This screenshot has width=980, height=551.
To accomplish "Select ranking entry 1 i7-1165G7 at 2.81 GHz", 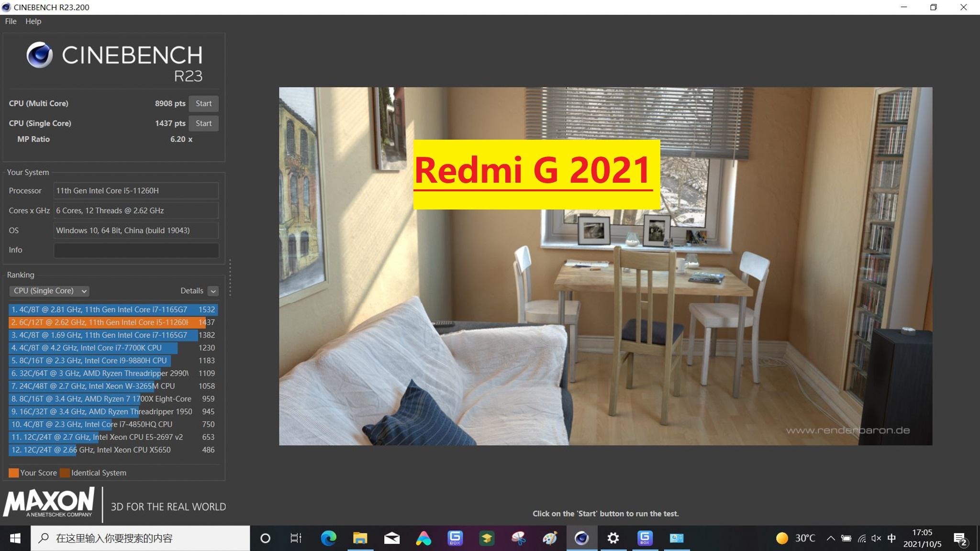I will (113, 309).
